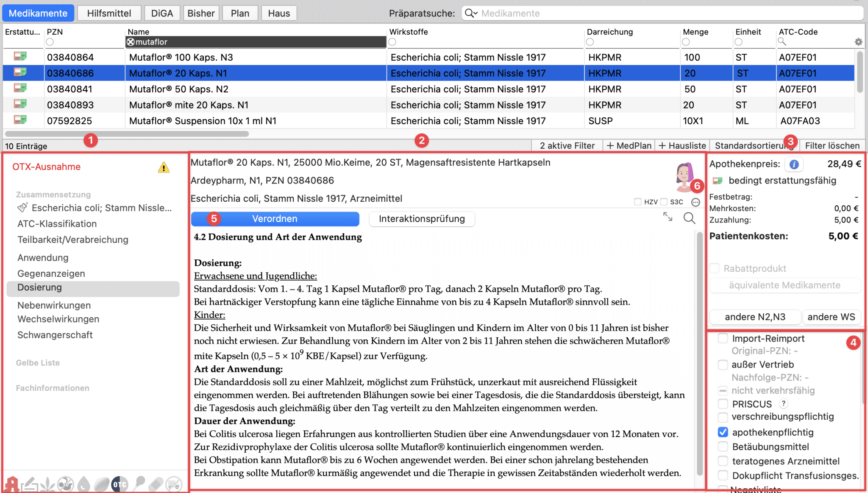Check the 'verschreibungspflichtig' checkbox
The image size is (868, 493).
(x=723, y=417)
